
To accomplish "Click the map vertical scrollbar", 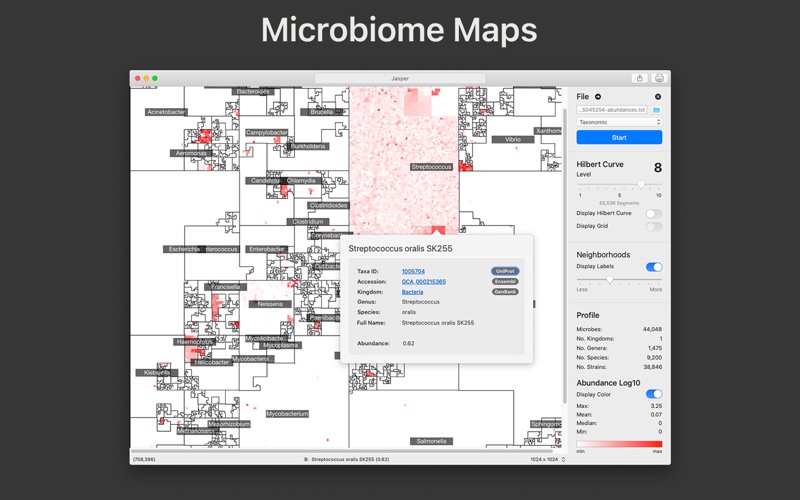I will 564,255.
